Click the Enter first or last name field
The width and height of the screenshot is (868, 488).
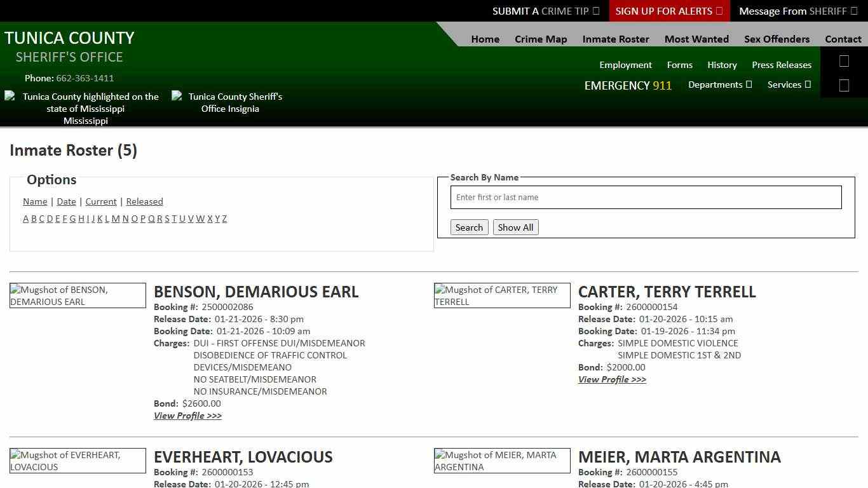pyautogui.click(x=646, y=197)
